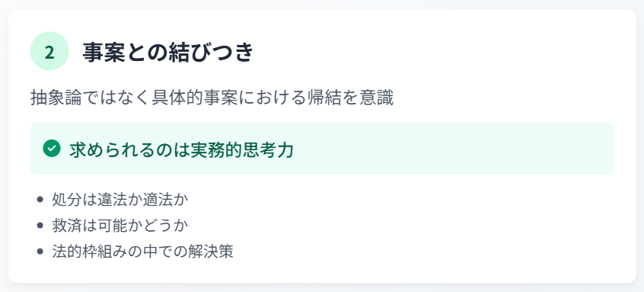Click empty right side of green callout box
Viewport: 644px width, 292px height.
pos(451,149)
